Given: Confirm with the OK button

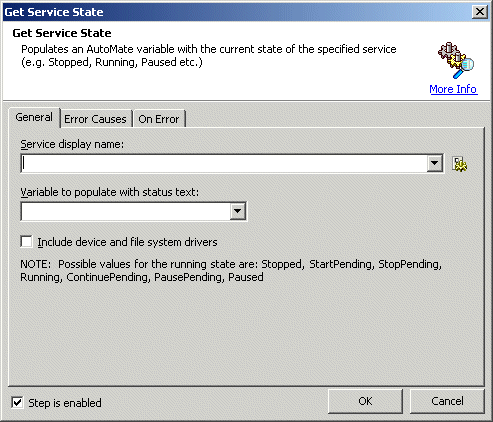Looking at the screenshot, I should [x=365, y=401].
